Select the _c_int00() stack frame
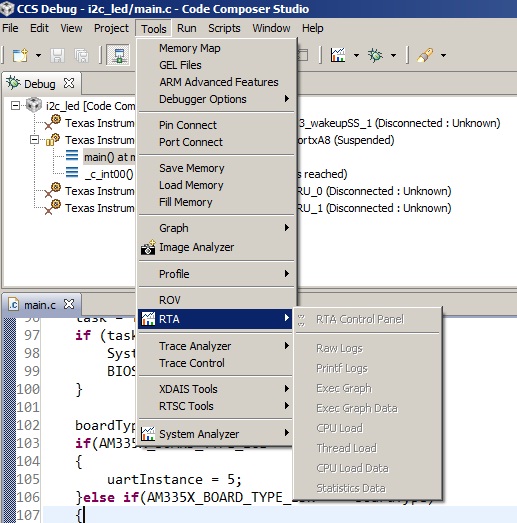The height and width of the screenshot is (523, 517). [109, 174]
